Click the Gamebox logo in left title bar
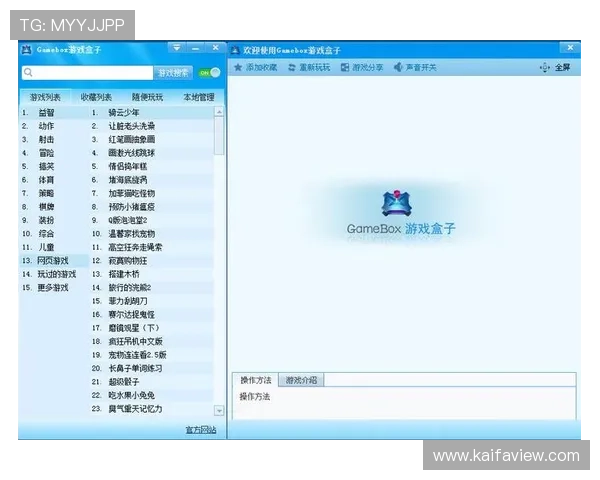The height and width of the screenshot is (480, 600). tap(26, 49)
